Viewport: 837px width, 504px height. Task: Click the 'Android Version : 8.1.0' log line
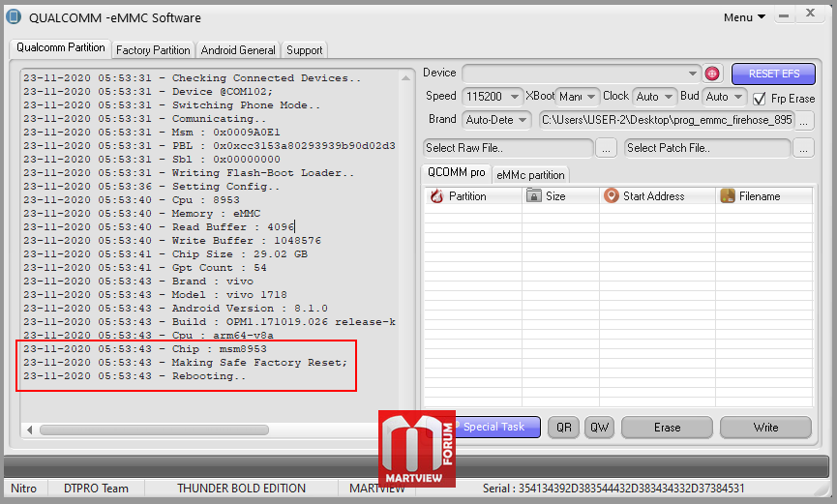tap(175, 308)
